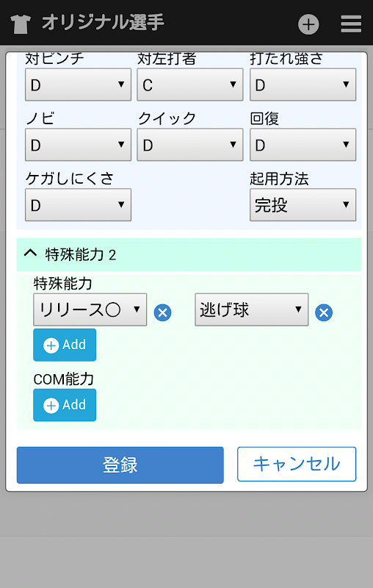The image size is (373, 588).
Task: Open the 対左打者 dropdown showing C
Action: click(190, 85)
